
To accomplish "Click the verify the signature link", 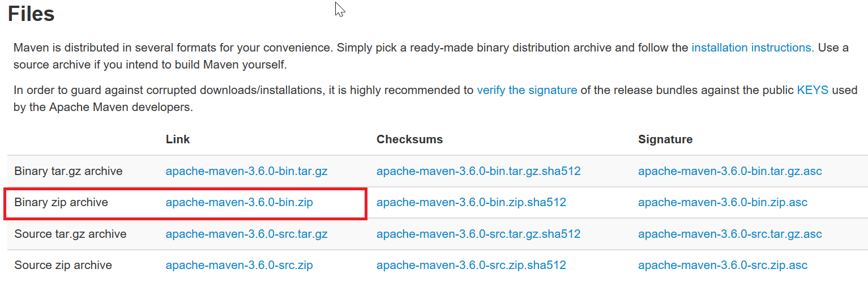I will point(527,89).
